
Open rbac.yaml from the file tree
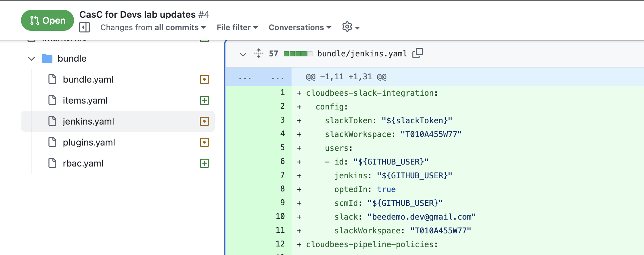tap(83, 163)
